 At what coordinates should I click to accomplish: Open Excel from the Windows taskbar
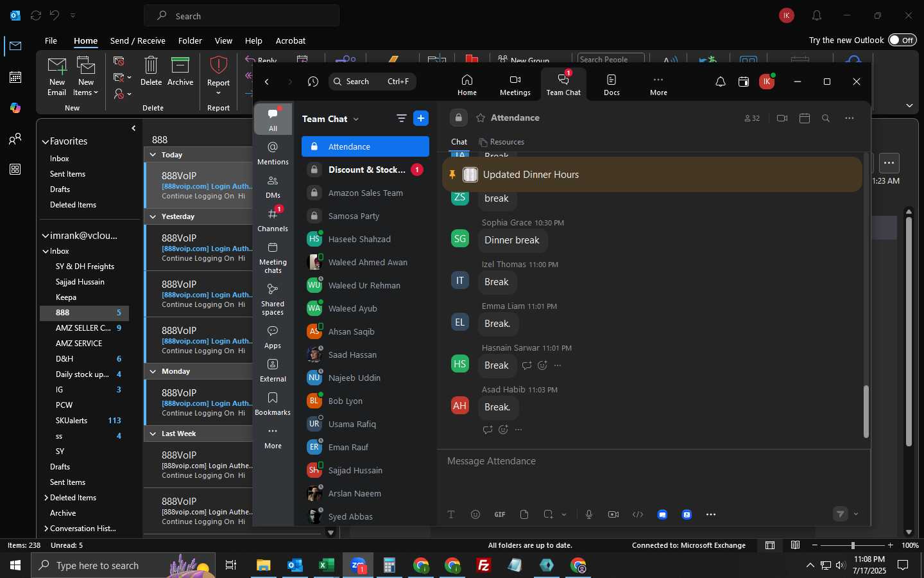(x=326, y=565)
